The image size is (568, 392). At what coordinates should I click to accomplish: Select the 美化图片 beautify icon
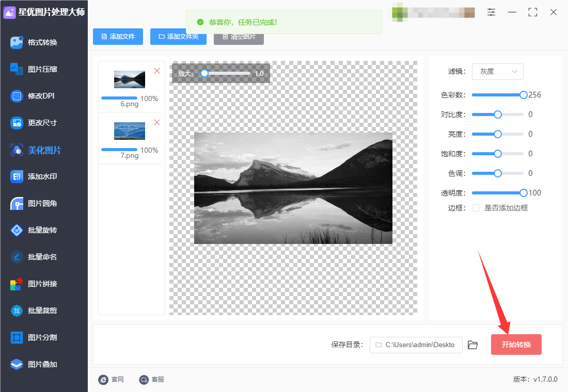[x=17, y=150]
